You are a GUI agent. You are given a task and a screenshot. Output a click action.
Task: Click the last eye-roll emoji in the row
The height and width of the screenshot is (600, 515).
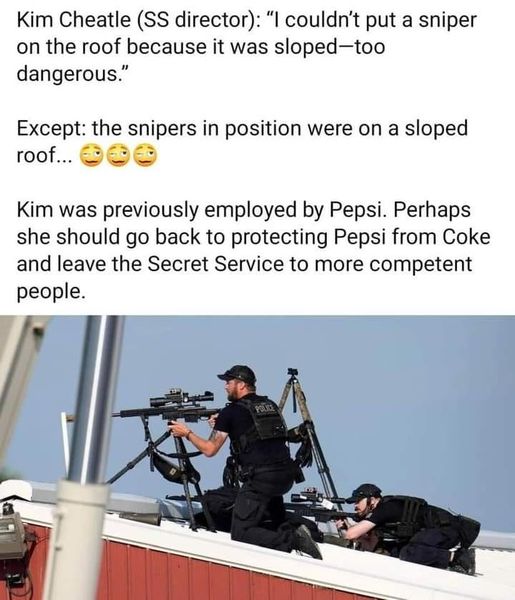coord(145,155)
